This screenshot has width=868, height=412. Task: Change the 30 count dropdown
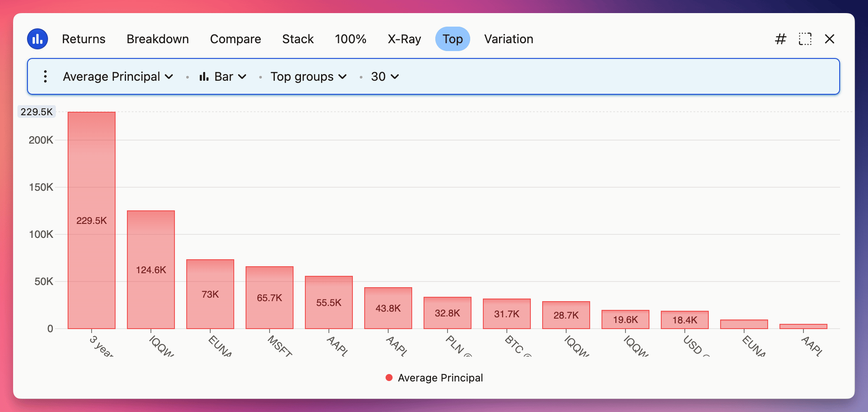385,76
